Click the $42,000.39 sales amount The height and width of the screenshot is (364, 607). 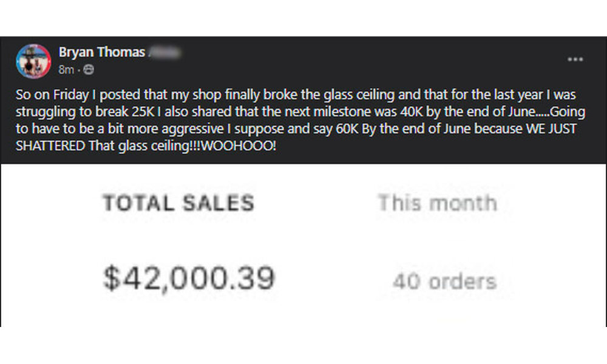click(x=189, y=278)
